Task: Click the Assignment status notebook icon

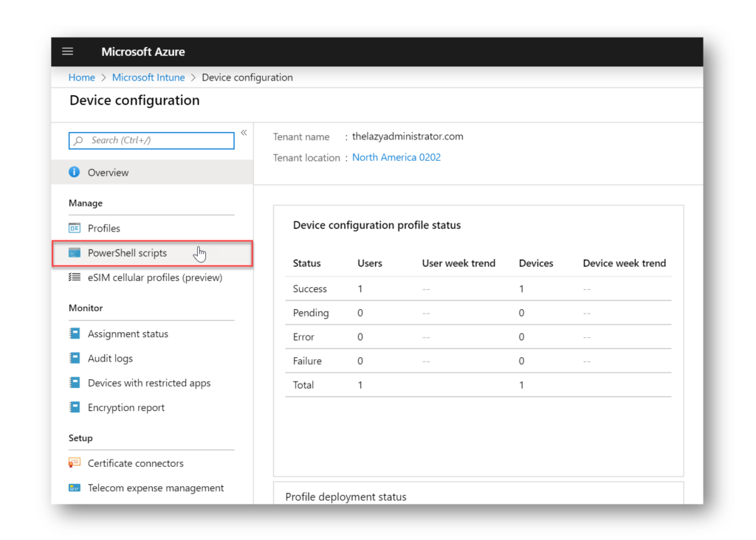Action: (75, 333)
